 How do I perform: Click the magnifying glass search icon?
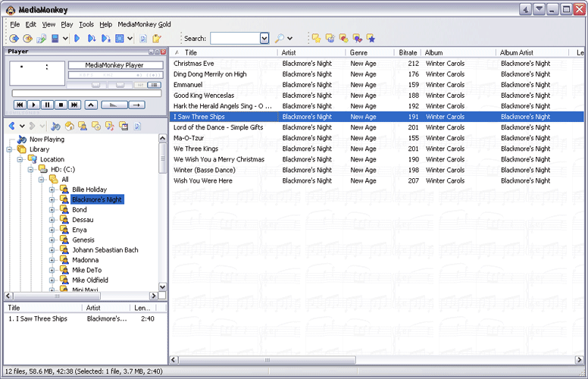[280, 38]
